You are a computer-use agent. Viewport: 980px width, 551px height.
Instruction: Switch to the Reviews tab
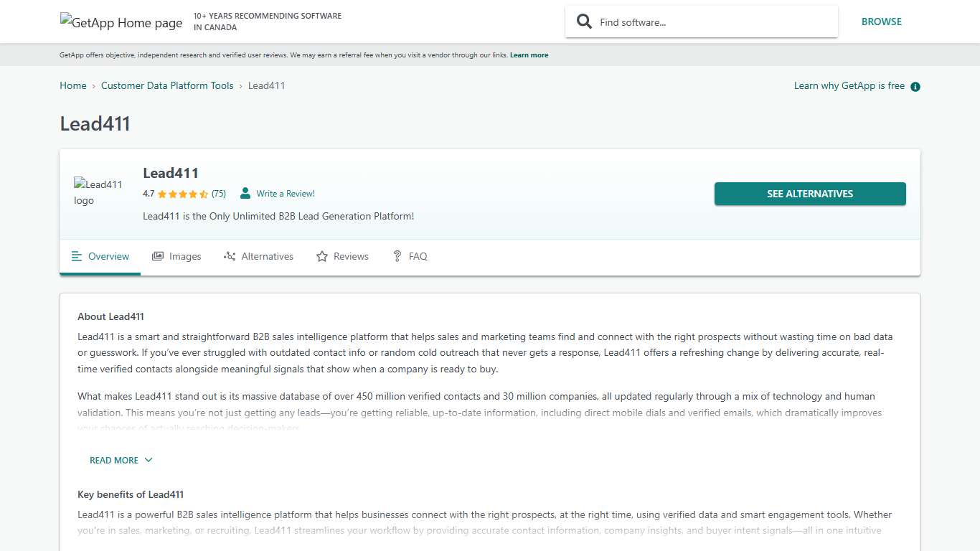pyautogui.click(x=351, y=256)
